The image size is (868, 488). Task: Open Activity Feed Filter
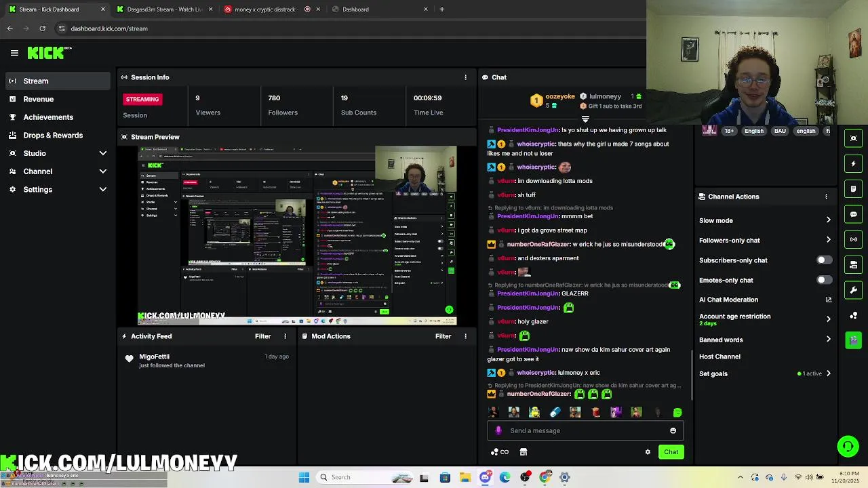tap(262, 336)
